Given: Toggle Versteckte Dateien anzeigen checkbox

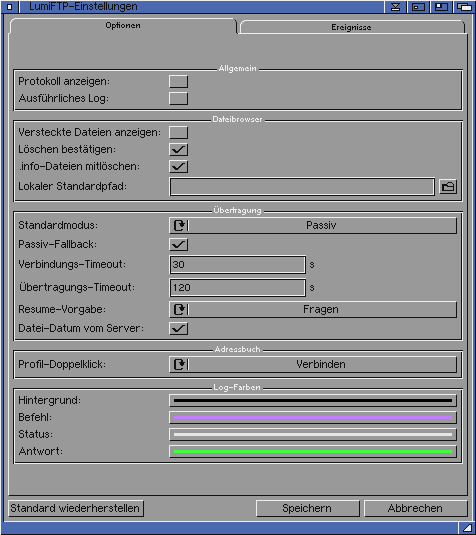Looking at the screenshot, I should (x=178, y=132).
